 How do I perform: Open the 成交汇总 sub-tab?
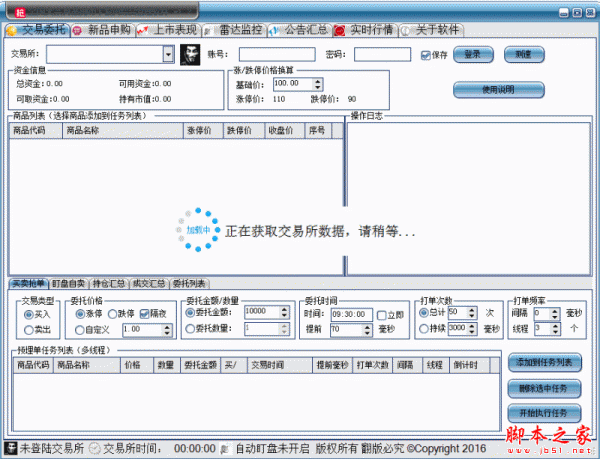[x=149, y=283]
